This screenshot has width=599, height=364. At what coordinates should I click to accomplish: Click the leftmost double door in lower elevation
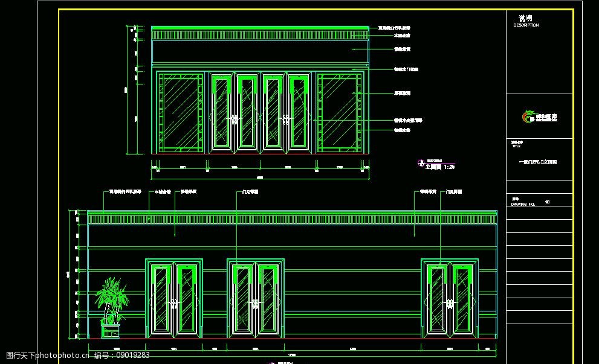point(173,298)
